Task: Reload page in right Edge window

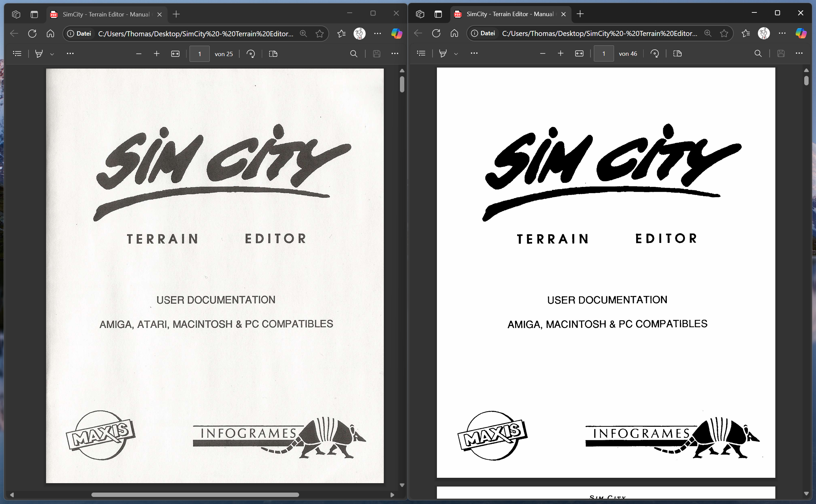Action: [x=436, y=33]
